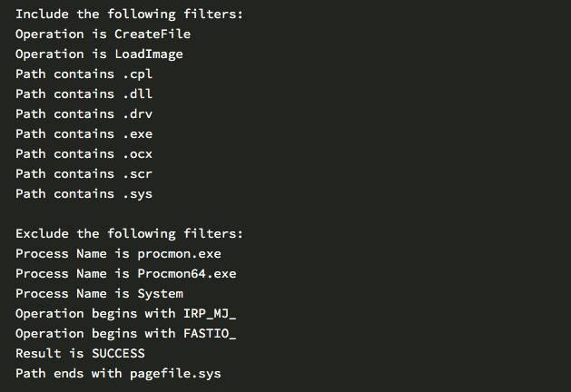Image resolution: width=571 pixels, height=392 pixels.
Task: Click 'Process Name is procmon.exe' line
Action: pos(118,254)
